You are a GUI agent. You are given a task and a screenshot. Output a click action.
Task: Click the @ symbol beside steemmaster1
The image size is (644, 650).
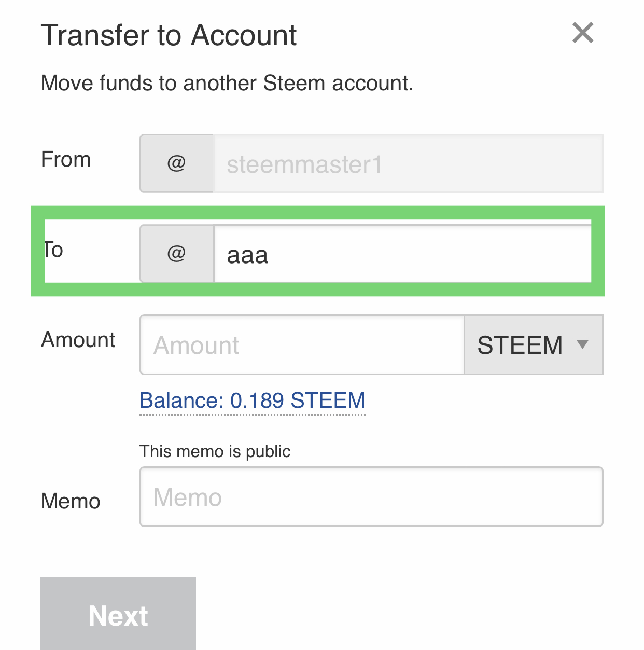point(177,163)
